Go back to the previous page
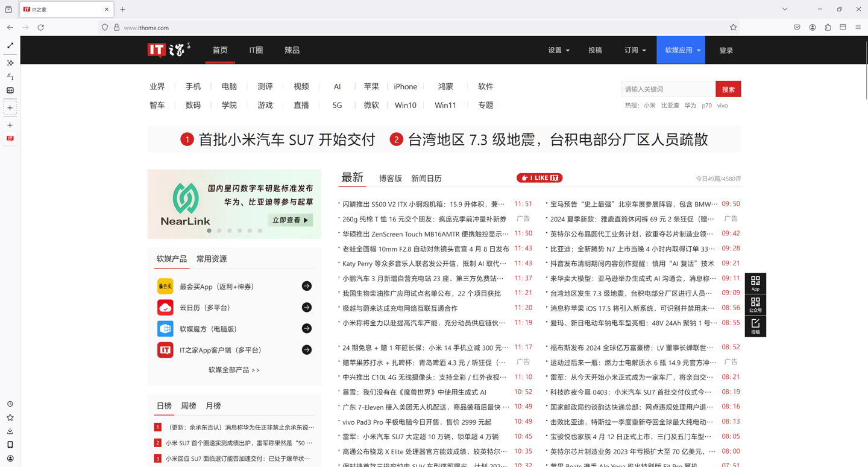This screenshot has height=467, width=868. pos(10,28)
